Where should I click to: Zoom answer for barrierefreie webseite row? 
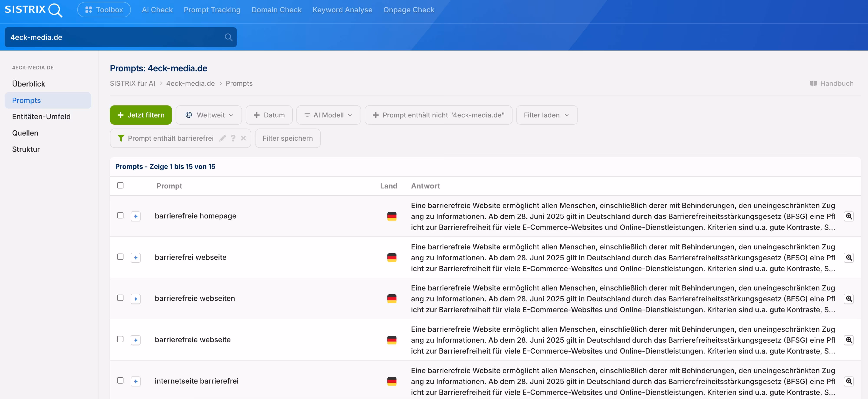tap(849, 340)
